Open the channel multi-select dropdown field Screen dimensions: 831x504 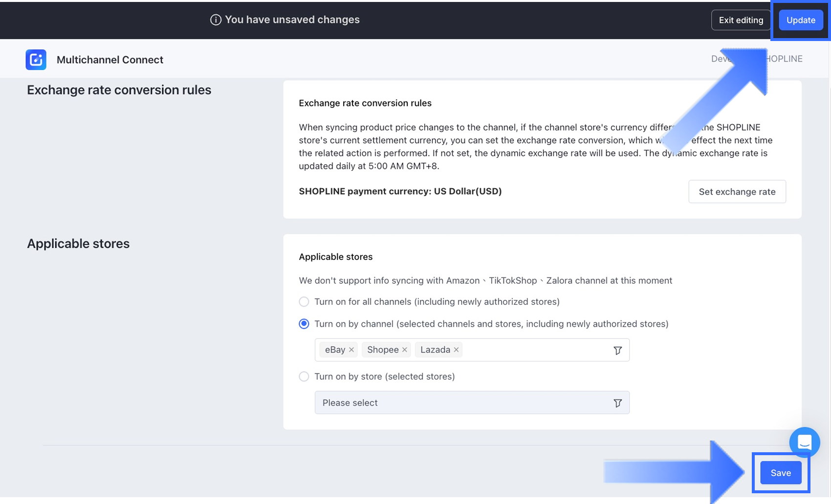535,350
